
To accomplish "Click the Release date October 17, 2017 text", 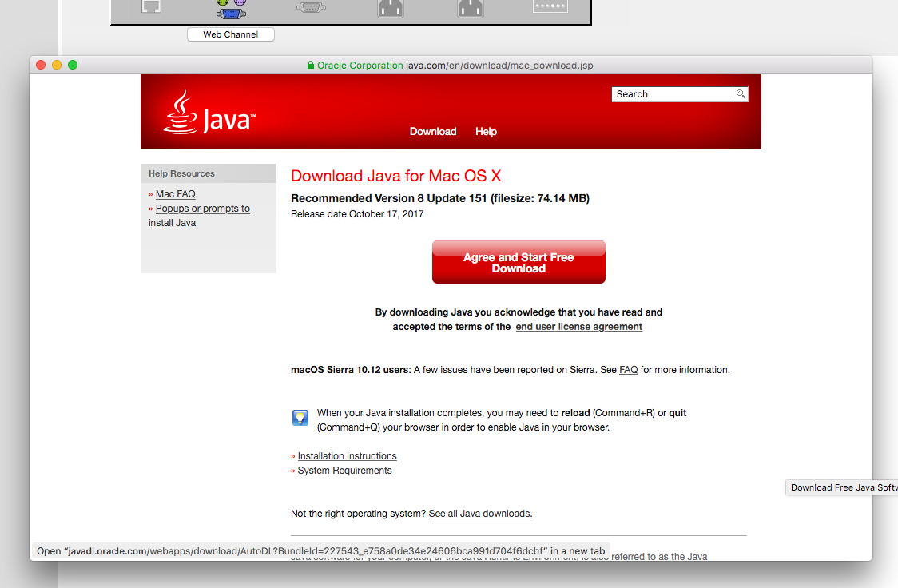I will tap(357, 213).
